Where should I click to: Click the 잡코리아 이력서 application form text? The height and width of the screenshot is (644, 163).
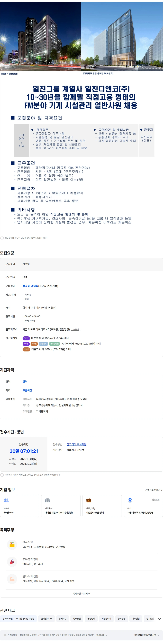[x=75, y=450]
